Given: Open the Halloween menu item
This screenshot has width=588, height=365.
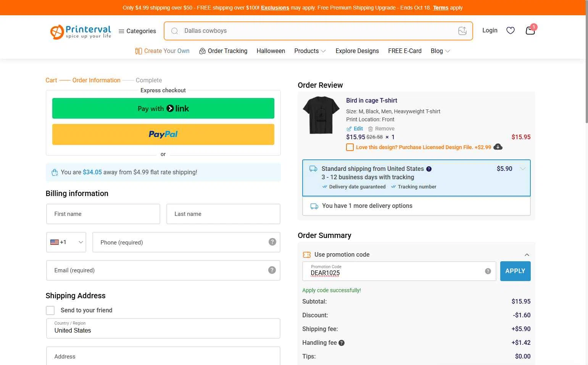Looking at the screenshot, I should point(271,51).
